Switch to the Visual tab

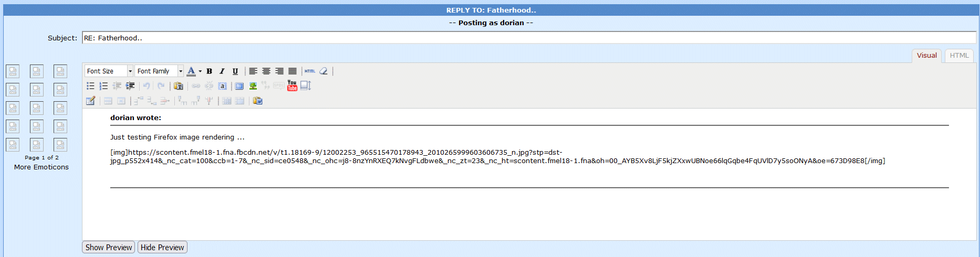point(926,56)
